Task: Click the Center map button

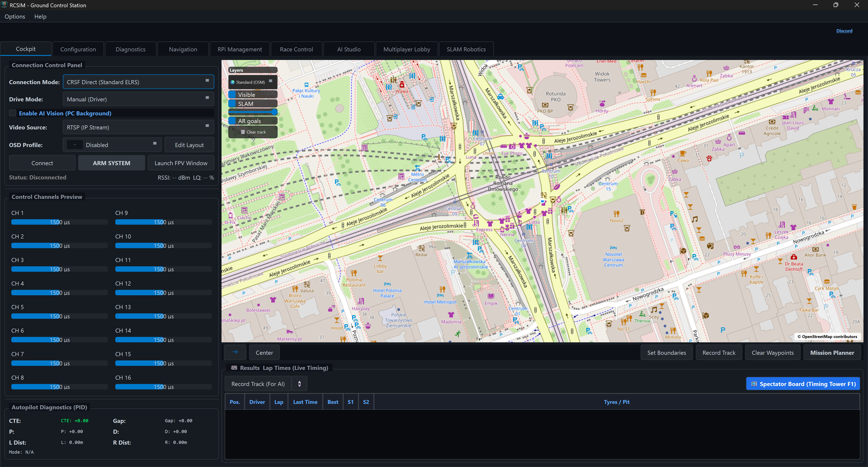Action: [264, 352]
